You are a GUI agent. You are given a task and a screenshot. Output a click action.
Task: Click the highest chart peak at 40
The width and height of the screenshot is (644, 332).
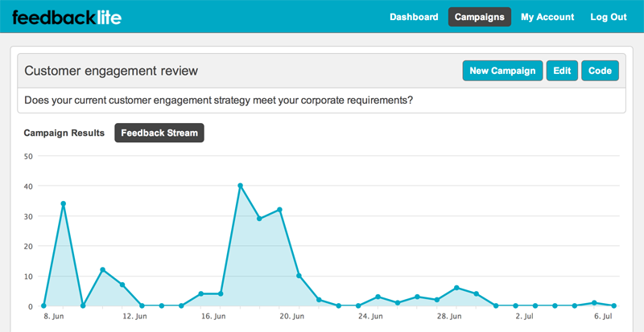[x=240, y=186]
